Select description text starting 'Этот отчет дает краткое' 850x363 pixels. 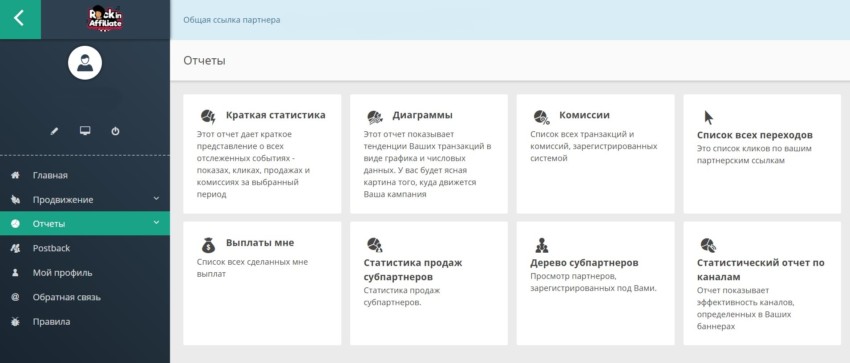[253, 164]
